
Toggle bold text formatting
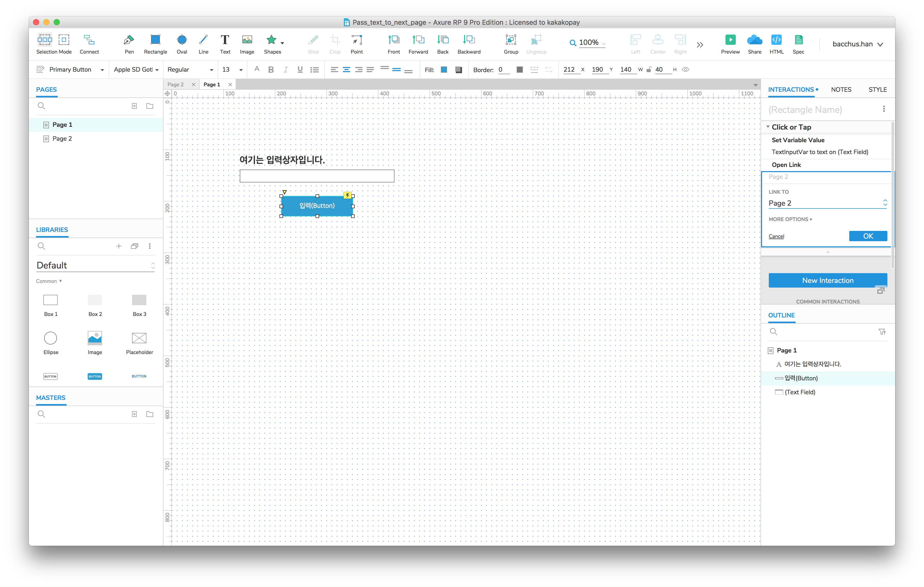(271, 70)
